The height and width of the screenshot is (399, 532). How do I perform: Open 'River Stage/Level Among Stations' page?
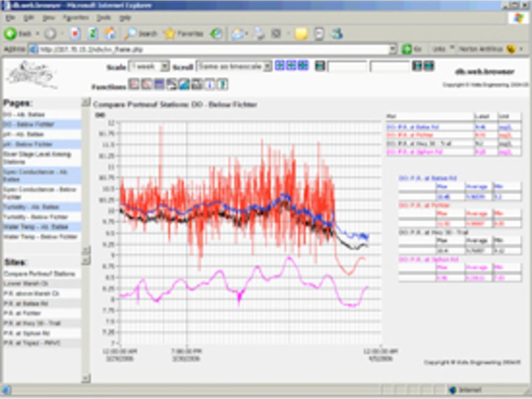pos(37,158)
